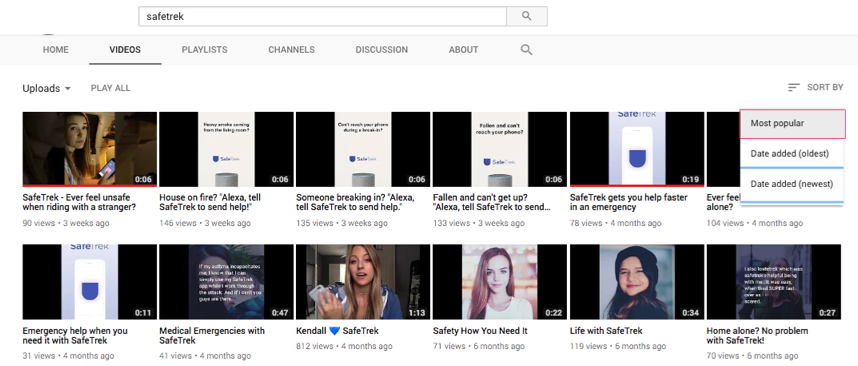
Task: Click title Home alone? No problem with SafeTrek
Action: [757, 335]
